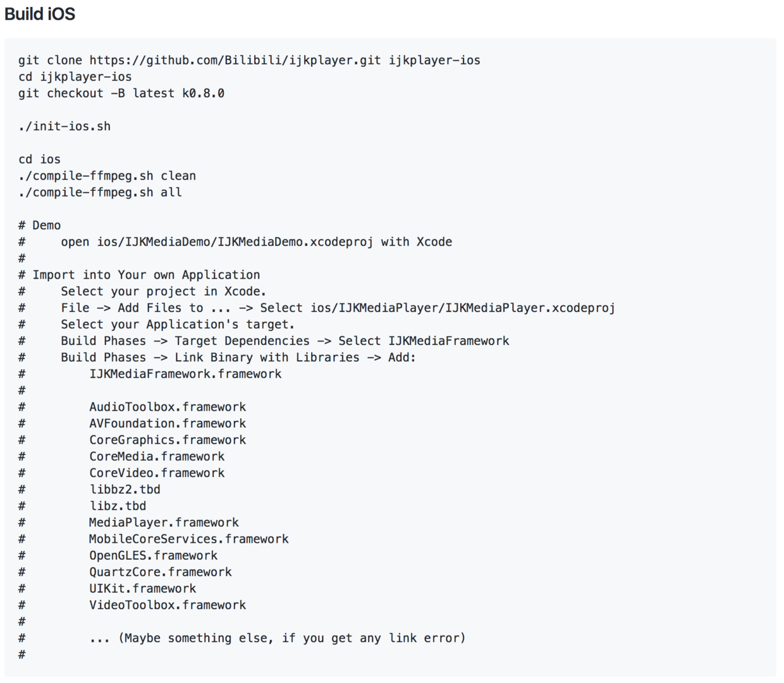
Task: Click the Build iOS heading
Action: (40, 14)
